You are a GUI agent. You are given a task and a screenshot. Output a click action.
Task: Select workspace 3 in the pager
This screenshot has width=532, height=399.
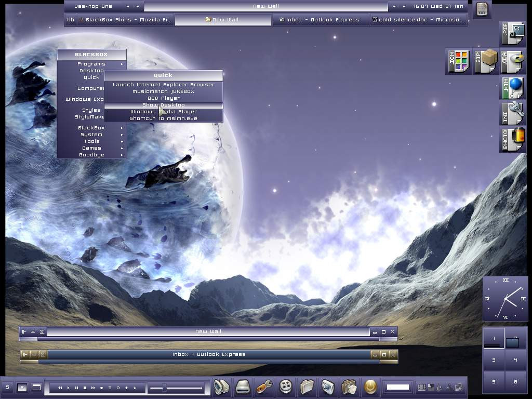click(494, 360)
